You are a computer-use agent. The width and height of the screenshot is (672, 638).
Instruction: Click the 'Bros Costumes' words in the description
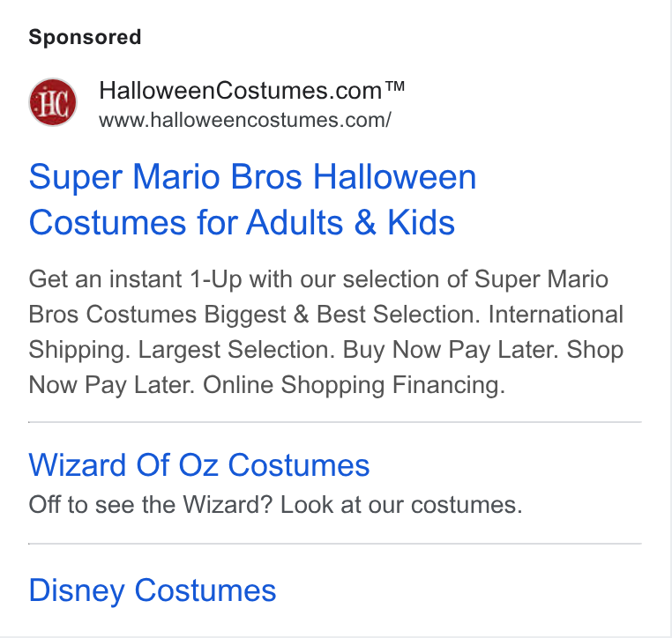click(113, 315)
